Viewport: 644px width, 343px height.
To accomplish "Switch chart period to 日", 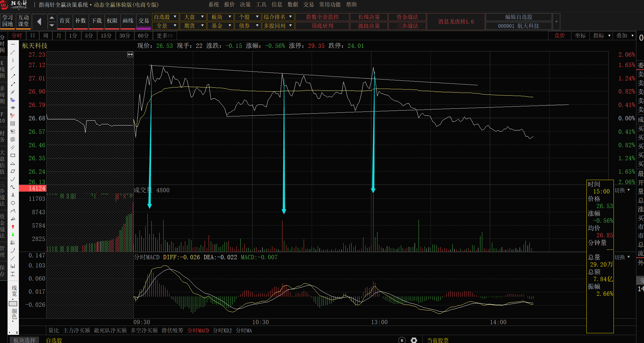I will pos(33,36).
